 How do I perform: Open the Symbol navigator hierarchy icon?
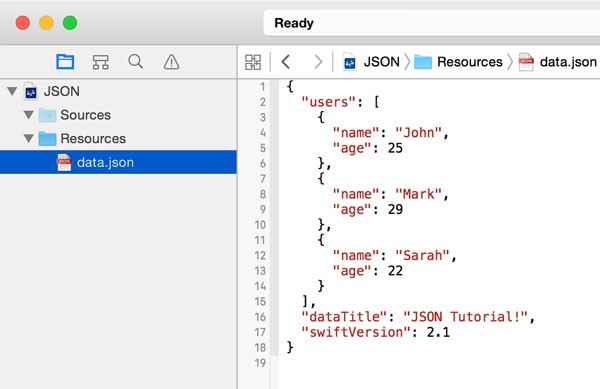[x=101, y=62]
